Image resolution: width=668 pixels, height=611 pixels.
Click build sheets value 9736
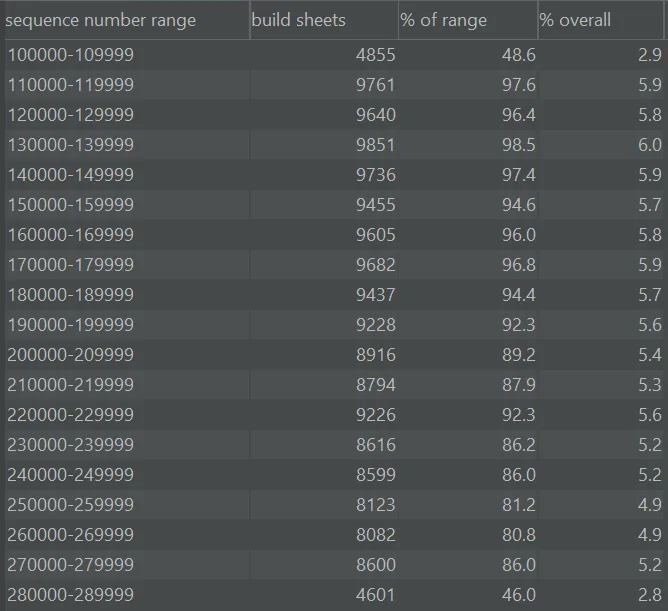(x=376, y=175)
